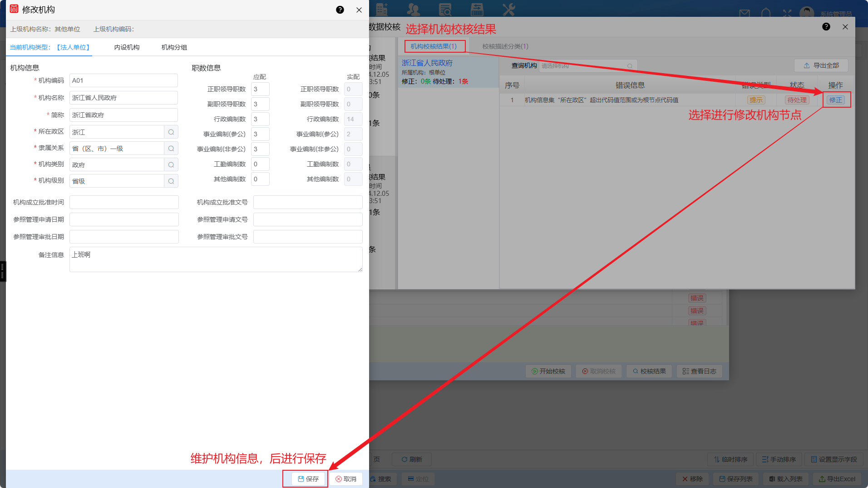Click the 备注信息 text area

[216, 259]
